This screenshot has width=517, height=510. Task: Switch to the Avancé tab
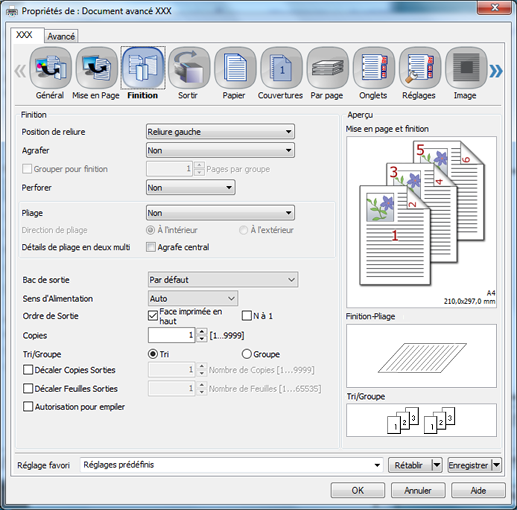coord(61,36)
